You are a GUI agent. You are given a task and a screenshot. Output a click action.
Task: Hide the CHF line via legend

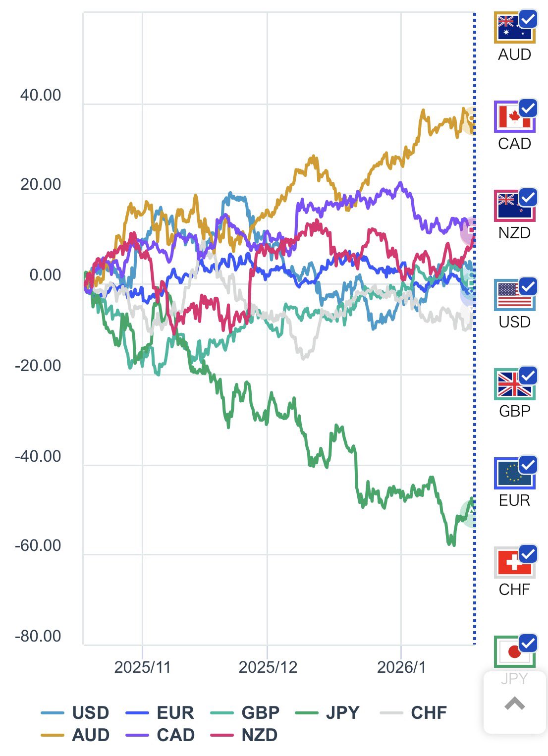414,712
